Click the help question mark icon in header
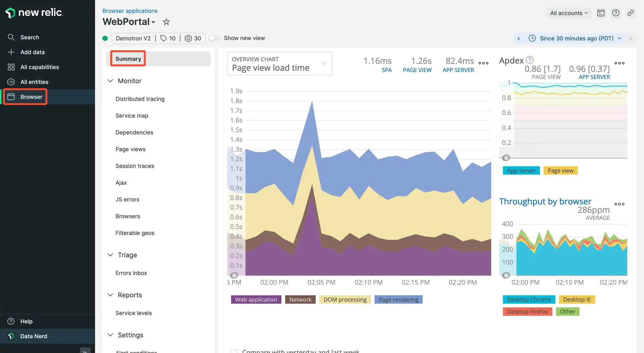The width and height of the screenshot is (644, 353). coord(615,13)
